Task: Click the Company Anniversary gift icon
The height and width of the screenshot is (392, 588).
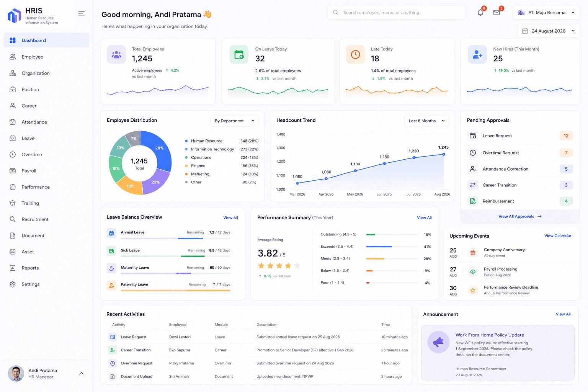Action: click(473, 253)
